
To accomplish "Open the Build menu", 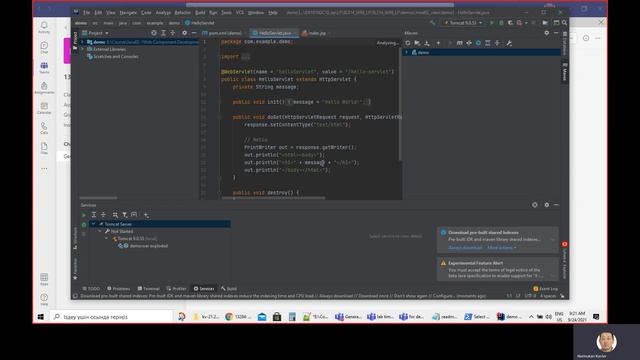I will pos(200,13).
